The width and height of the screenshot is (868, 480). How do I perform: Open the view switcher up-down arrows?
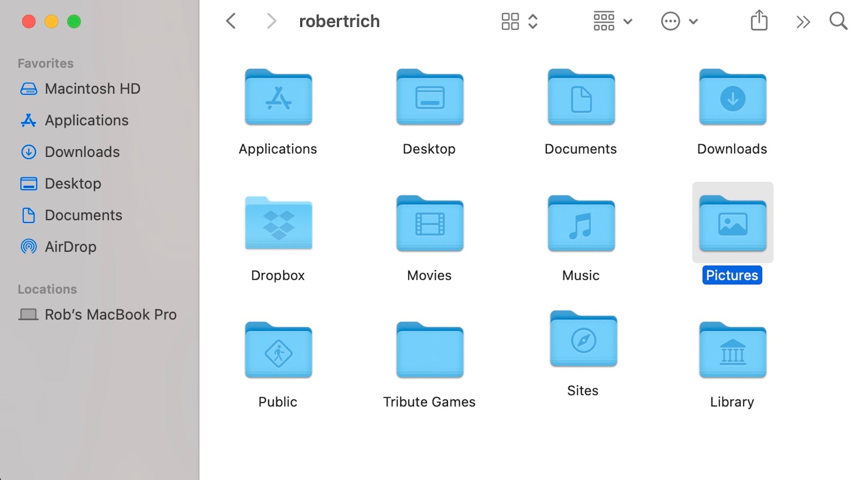coord(533,22)
